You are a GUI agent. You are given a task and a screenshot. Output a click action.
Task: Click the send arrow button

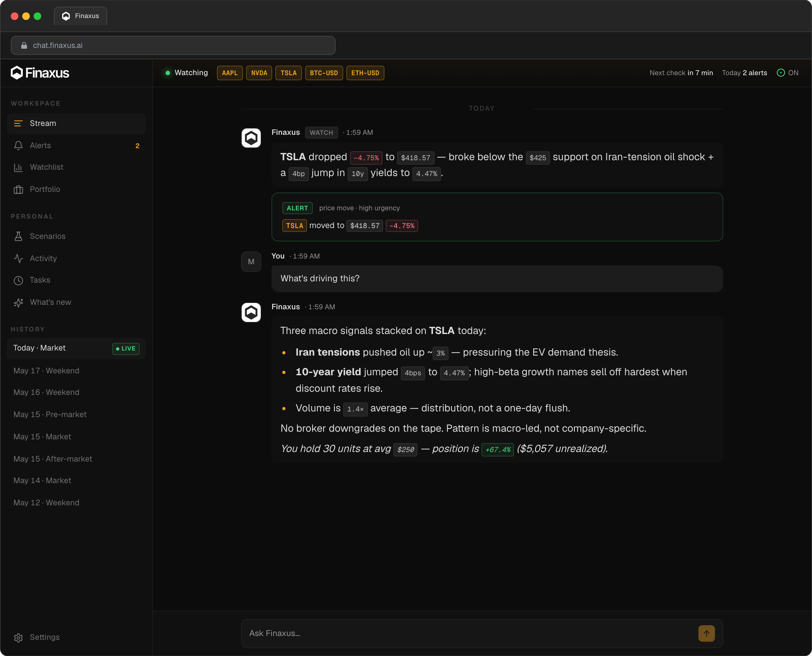pyautogui.click(x=706, y=633)
